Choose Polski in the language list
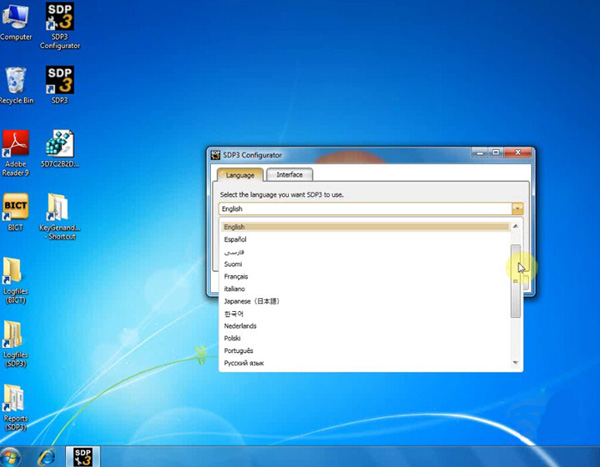 365,338
